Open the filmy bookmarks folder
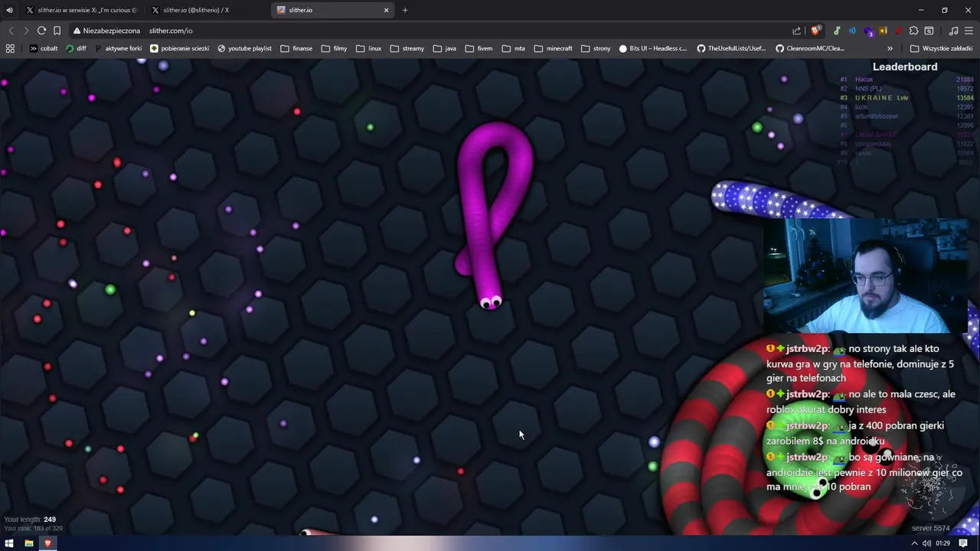Image resolution: width=980 pixels, height=551 pixels. tap(334, 48)
